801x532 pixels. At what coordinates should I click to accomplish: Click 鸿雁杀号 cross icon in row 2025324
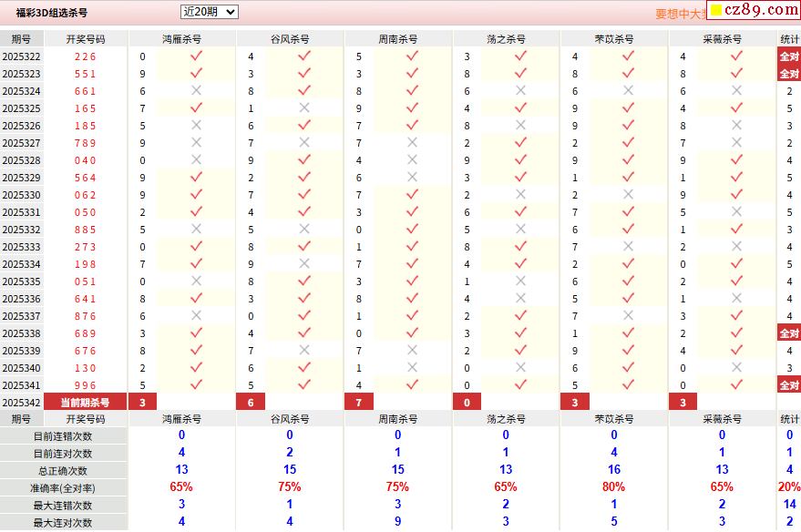[x=196, y=91]
